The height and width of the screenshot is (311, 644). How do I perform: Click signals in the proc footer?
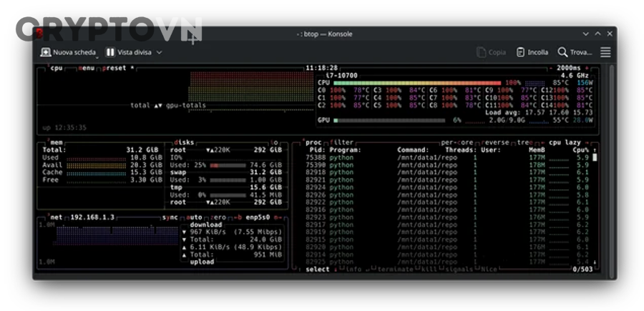point(459,269)
